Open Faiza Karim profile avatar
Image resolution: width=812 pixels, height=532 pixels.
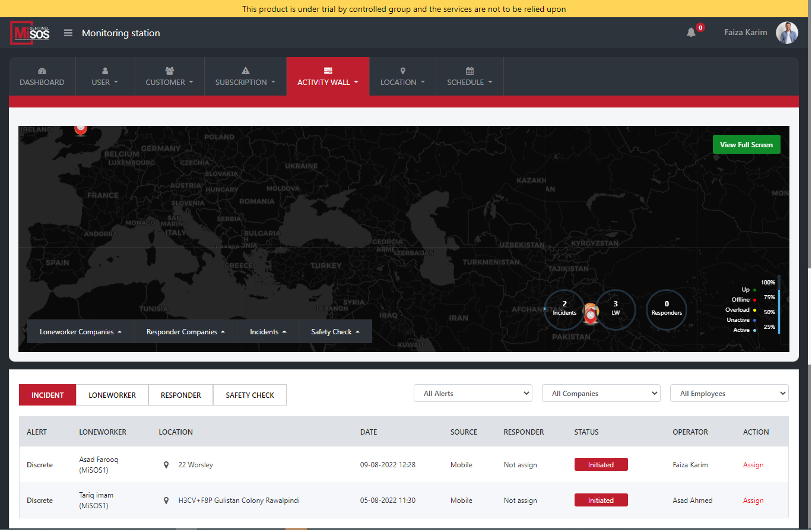[x=786, y=33]
